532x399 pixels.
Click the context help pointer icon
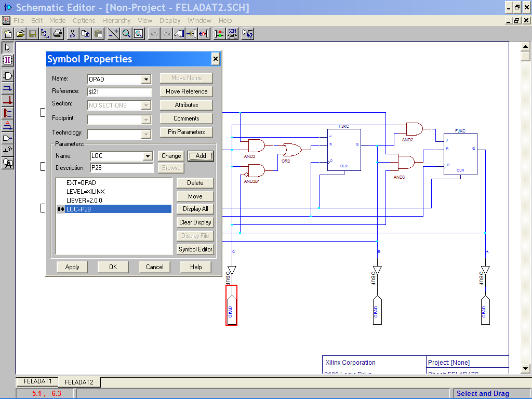[248, 34]
